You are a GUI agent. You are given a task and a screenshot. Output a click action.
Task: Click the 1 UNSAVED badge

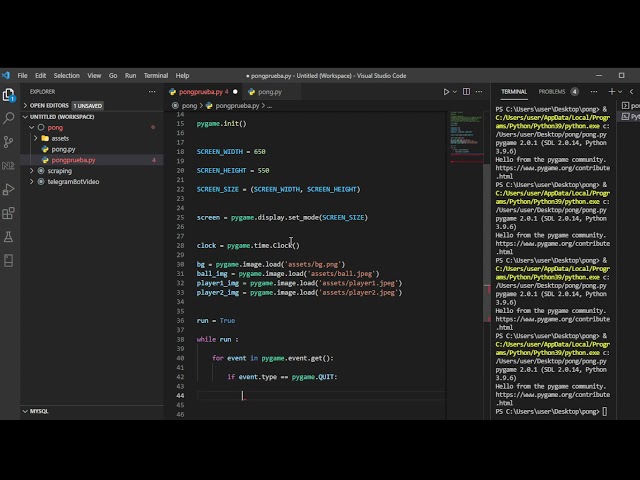click(88, 106)
